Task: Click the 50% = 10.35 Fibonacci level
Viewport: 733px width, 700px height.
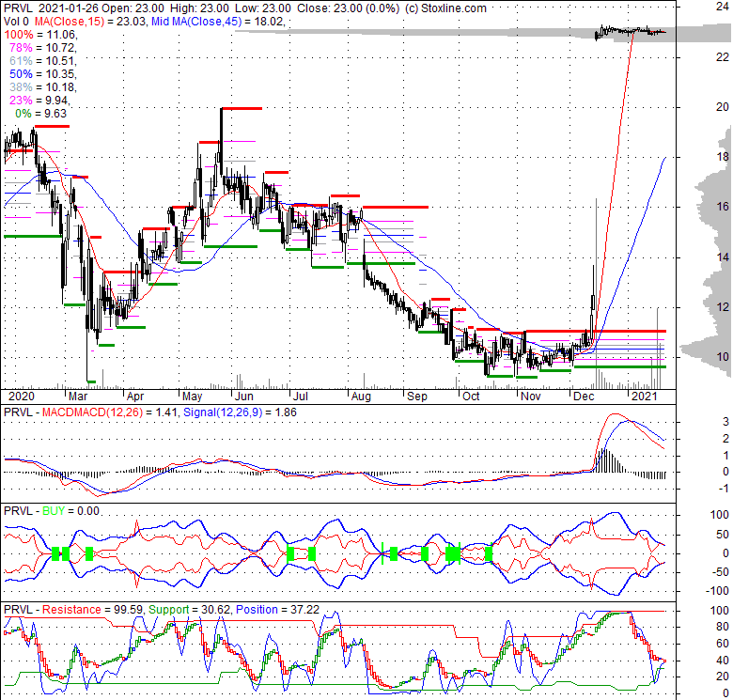Action: 42,74
